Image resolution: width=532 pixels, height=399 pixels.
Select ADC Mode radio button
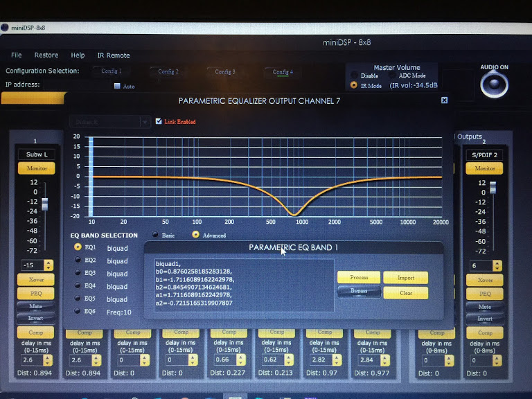392,75
